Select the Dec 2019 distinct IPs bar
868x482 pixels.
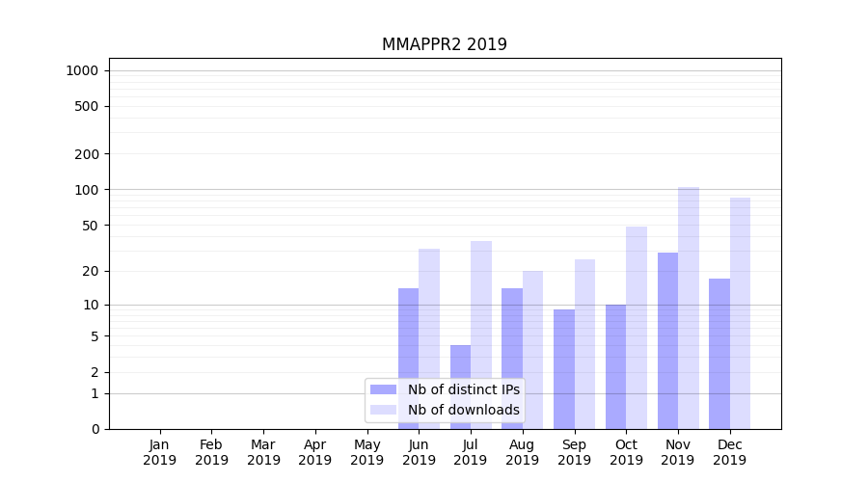(719, 354)
